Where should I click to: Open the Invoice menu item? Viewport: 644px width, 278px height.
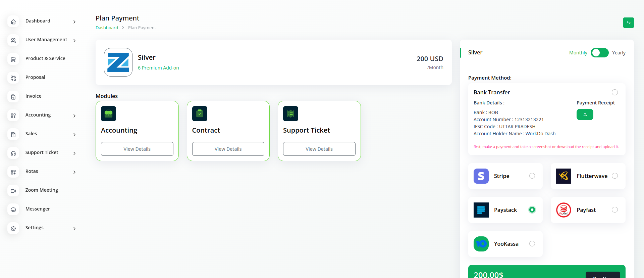point(34,96)
